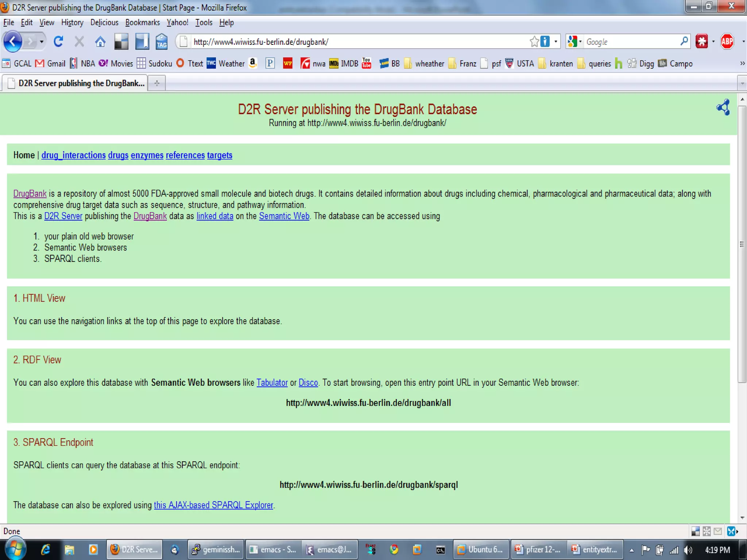Screen dimensions: 747x560
Task: Click the Adblock Plus ABP icon
Action: [727, 42]
